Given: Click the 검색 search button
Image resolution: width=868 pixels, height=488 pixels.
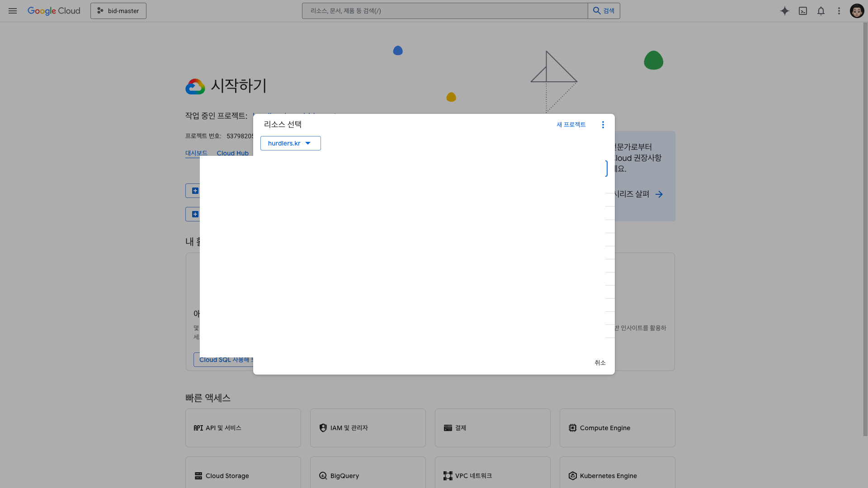Looking at the screenshot, I should pos(604,11).
